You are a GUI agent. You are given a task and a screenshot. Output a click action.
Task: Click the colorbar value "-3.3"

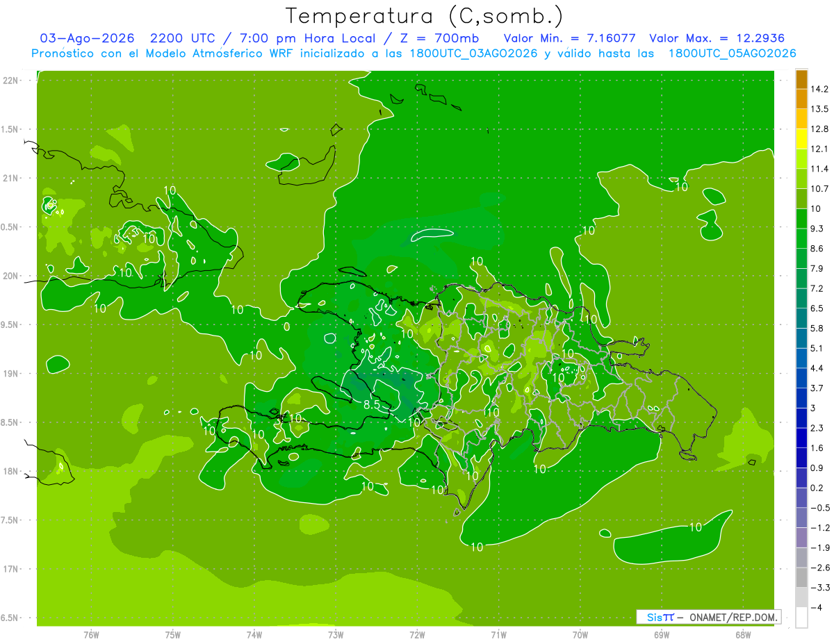click(x=819, y=587)
